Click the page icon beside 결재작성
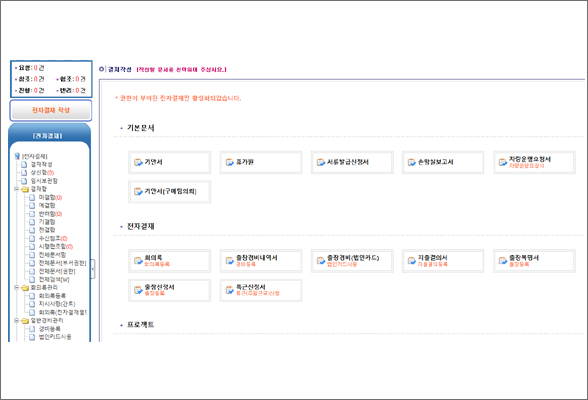The image size is (588, 400). [x=24, y=165]
